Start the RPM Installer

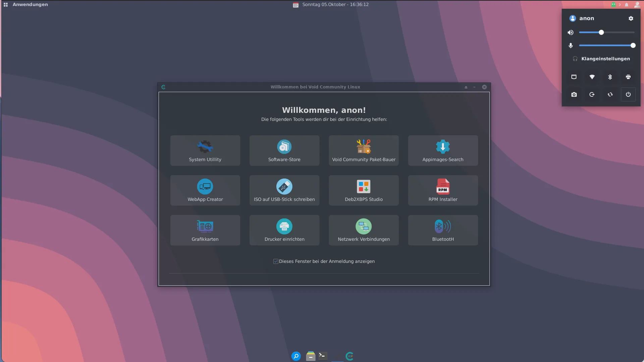tap(443, 190)
